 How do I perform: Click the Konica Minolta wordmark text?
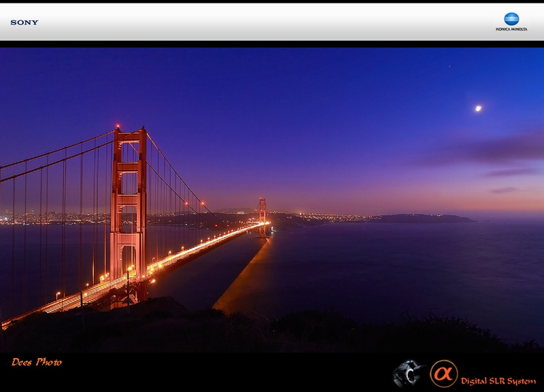[x=511, y=29]
